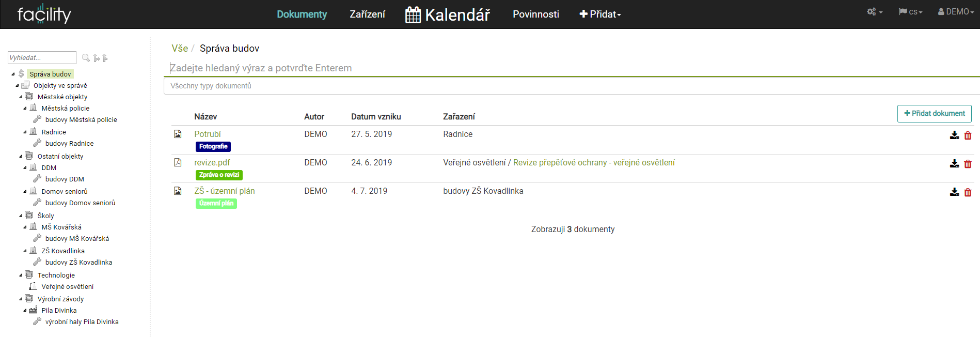Click the PDF file icon beside revize.pdf
Viewport: 980px width, 337px height.
coord(178,163)
